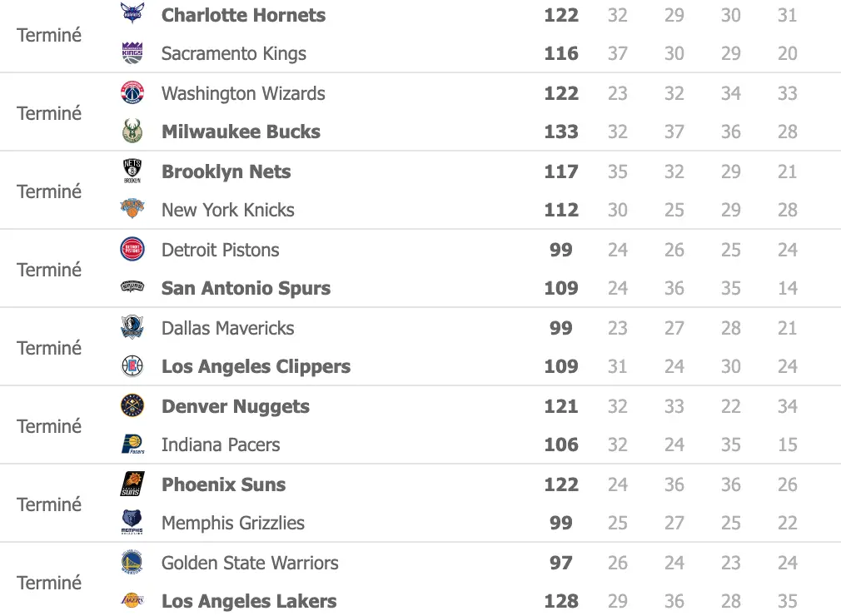Screen dimensions: 841x616
Task: Click Lakers final score 128
Action: click(x=561, y=601)
